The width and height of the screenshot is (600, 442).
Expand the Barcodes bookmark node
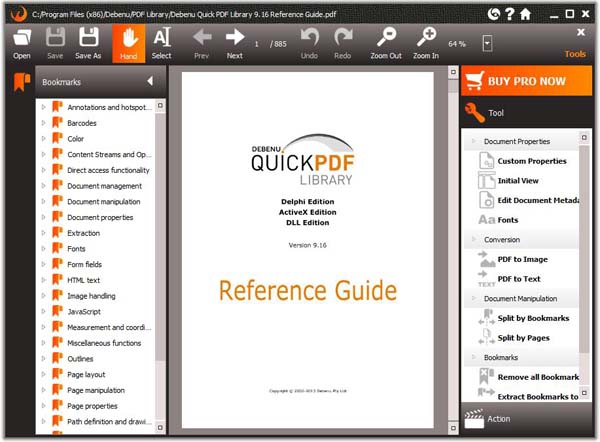tap(44, 123)
